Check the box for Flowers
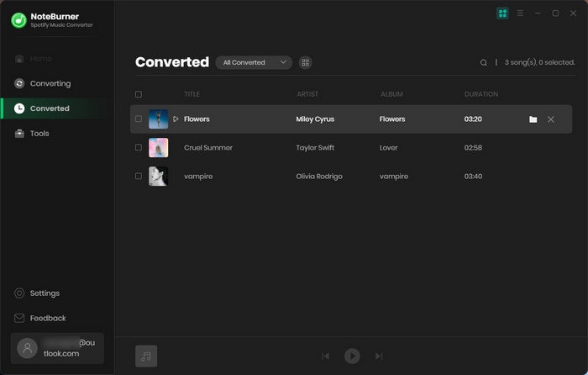588x375 pixels. tap(139, 119)
